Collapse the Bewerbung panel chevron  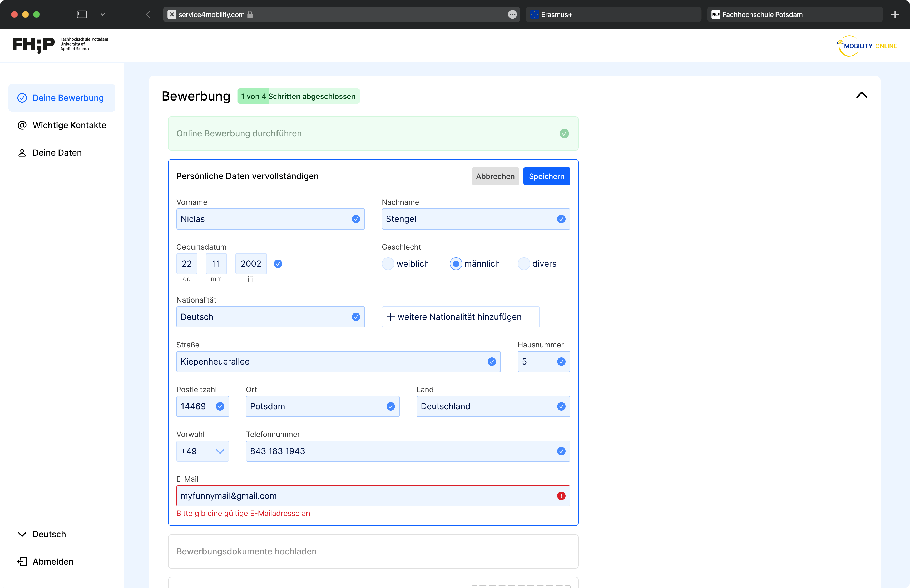[x=862, y=95]
